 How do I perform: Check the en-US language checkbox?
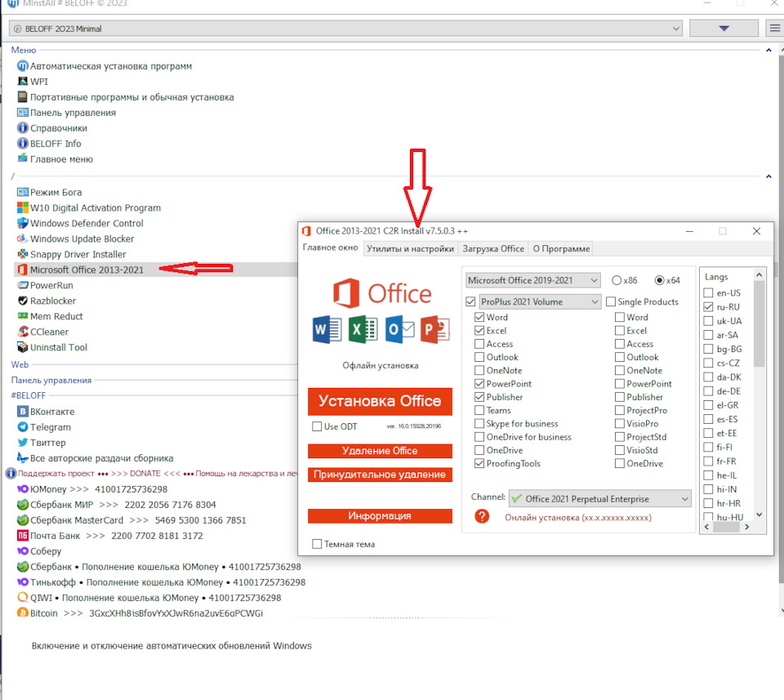click(708, 293)
